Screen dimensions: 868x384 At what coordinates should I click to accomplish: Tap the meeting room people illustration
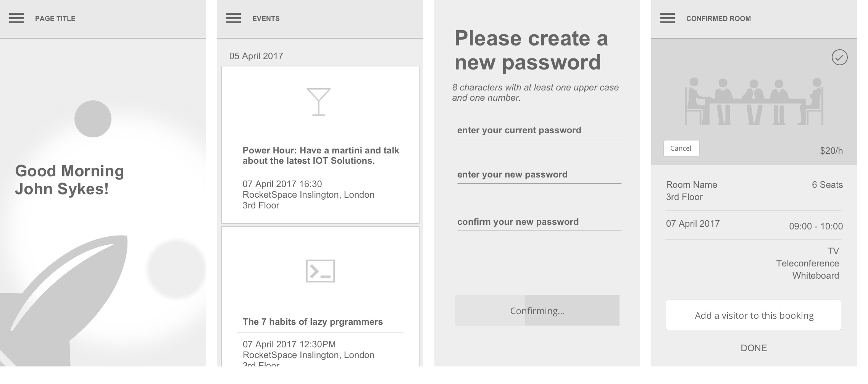coord(754,101)
